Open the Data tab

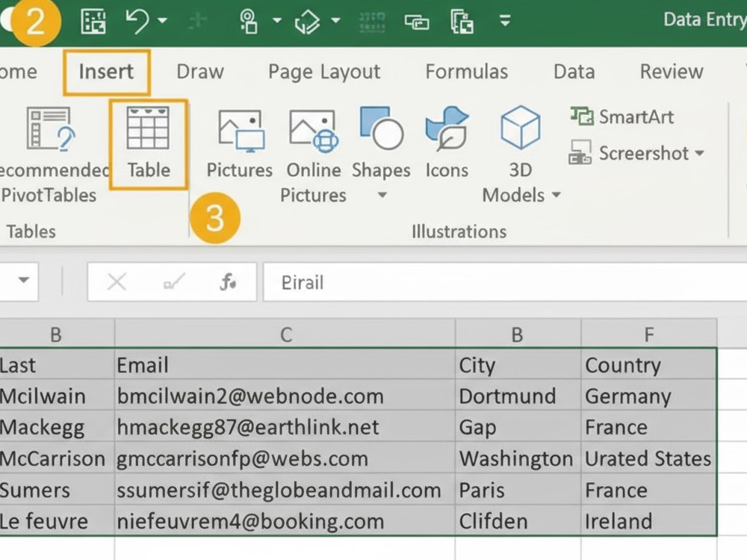tap(574, 72)
